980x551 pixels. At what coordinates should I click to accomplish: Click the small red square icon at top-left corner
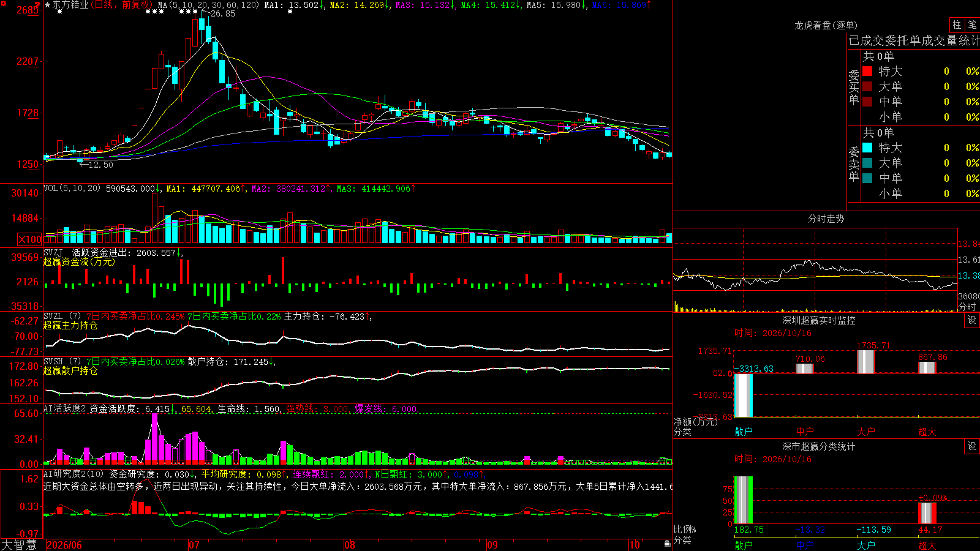pyautogui.click(x=3, y=2)
